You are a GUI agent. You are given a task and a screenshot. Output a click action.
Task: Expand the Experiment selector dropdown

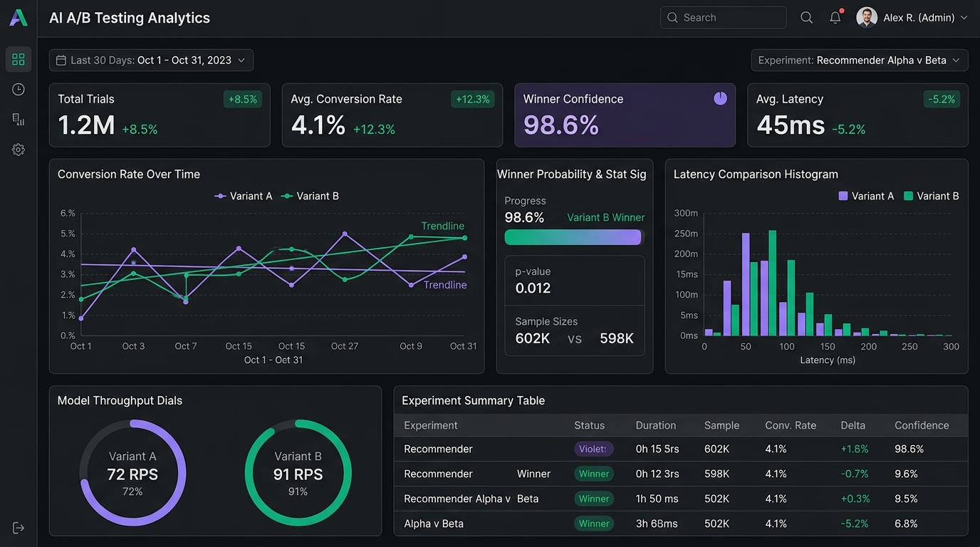[860, 61]
